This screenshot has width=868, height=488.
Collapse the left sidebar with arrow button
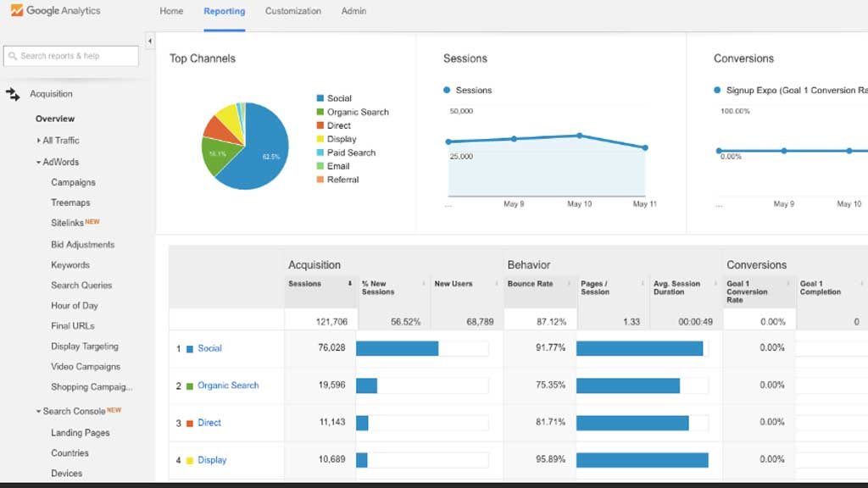click(x=150, y=41)
